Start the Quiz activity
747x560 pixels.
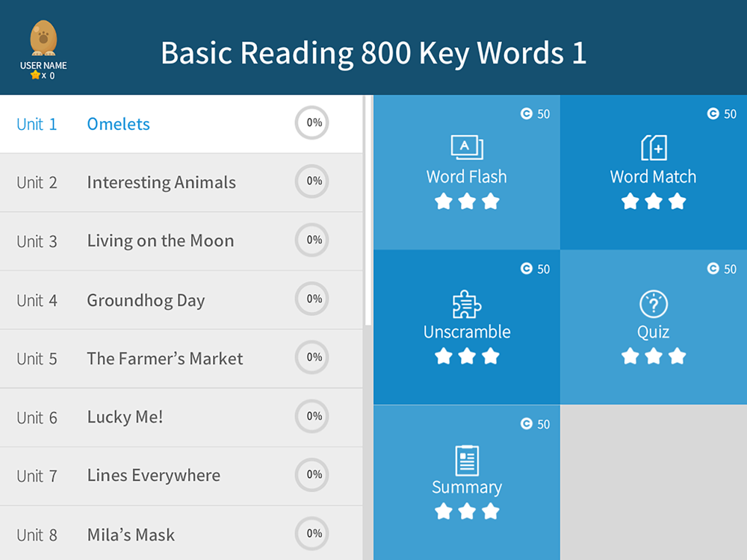click(654, 329)
